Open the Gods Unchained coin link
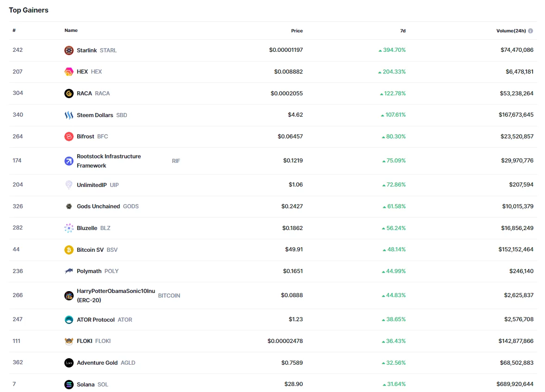 click(x=98, y=206)
